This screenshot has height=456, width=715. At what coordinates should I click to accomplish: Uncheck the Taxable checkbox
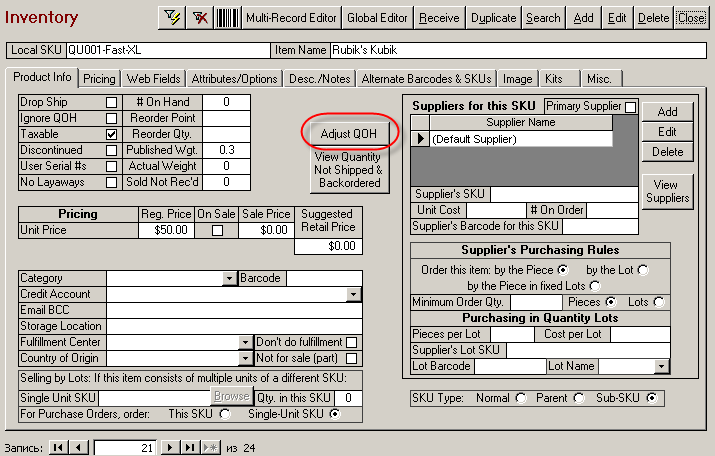coord(111,134)
